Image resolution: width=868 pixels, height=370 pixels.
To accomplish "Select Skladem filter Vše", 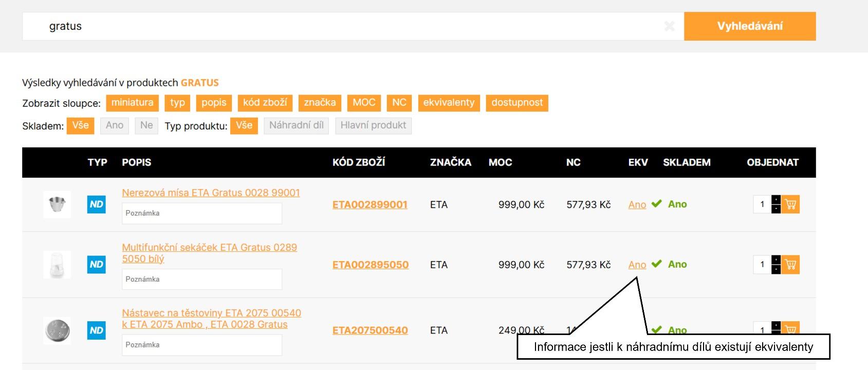I will (x=80, y=126).
